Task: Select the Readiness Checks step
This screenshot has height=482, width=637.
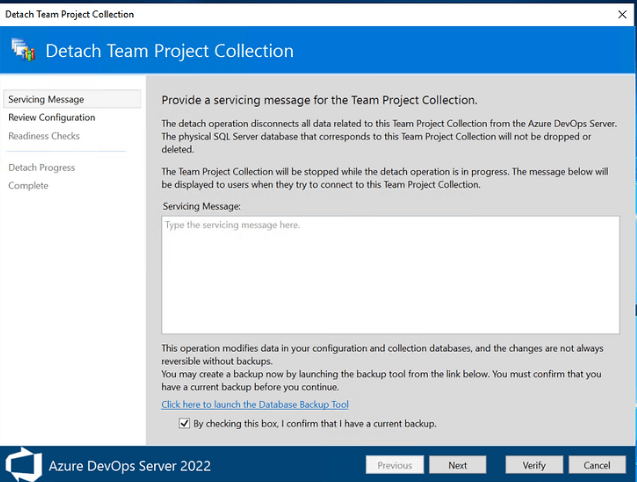Action: (x=44, y=136)
